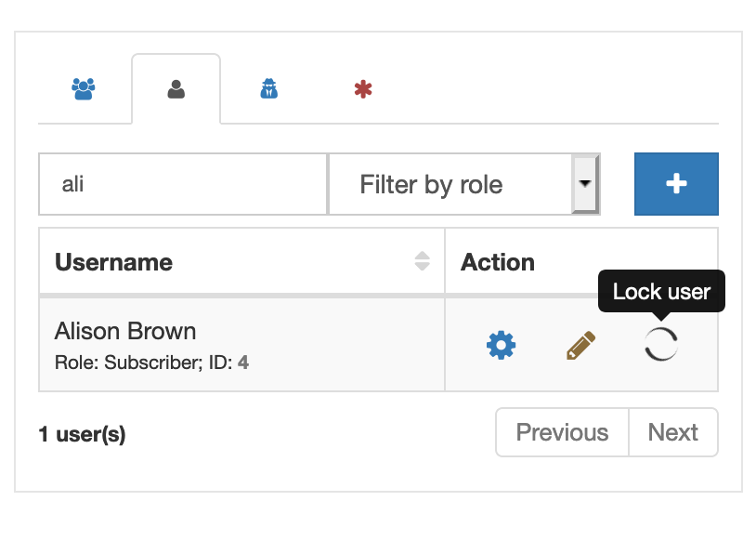Expand the role filter dropdown arrow
Viewport: 756px width, 554px height.
click(586, 184)
